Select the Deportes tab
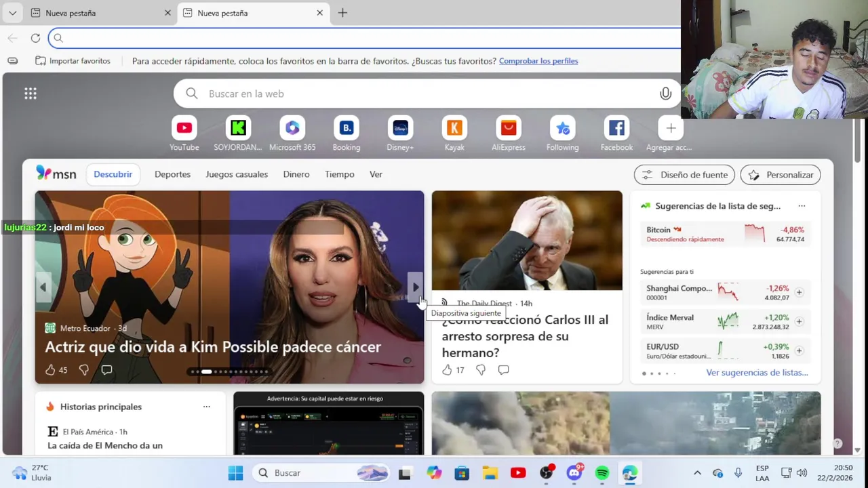This screenshot has width=868, height=488. (172, 174)
